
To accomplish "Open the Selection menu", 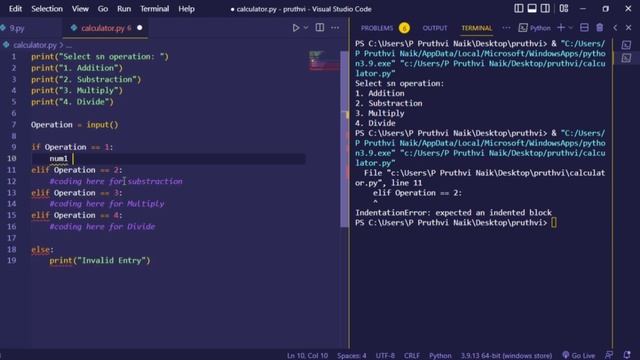I will click(x=47, y=9).
